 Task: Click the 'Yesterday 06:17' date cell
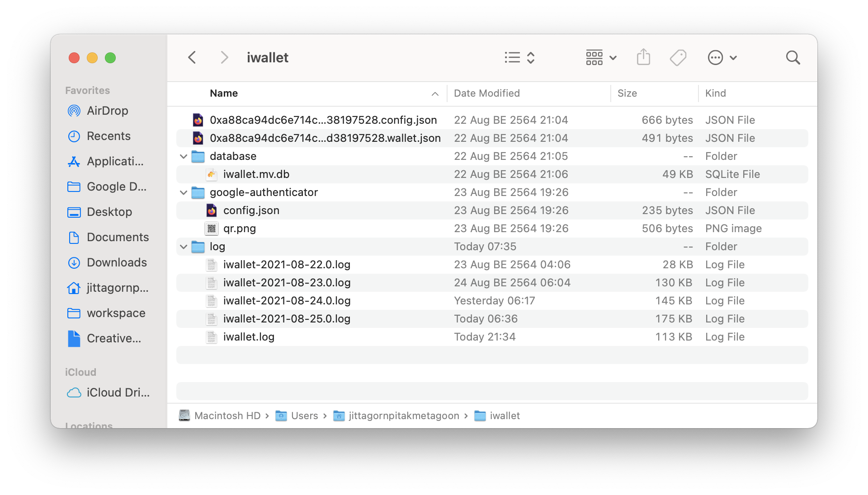[x=495, y=301]
